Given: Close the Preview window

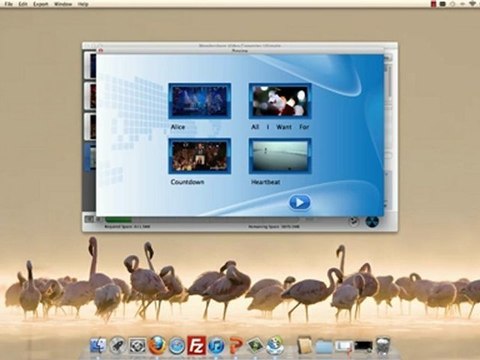Looking at the screenshot, I should tap(101, 51).
